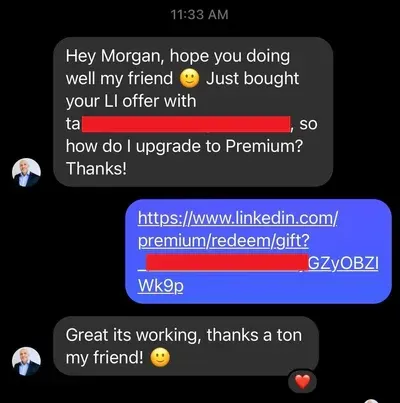Tap smiley emoji after 'my friend!'
400x403 pixels.
[160, 358]
